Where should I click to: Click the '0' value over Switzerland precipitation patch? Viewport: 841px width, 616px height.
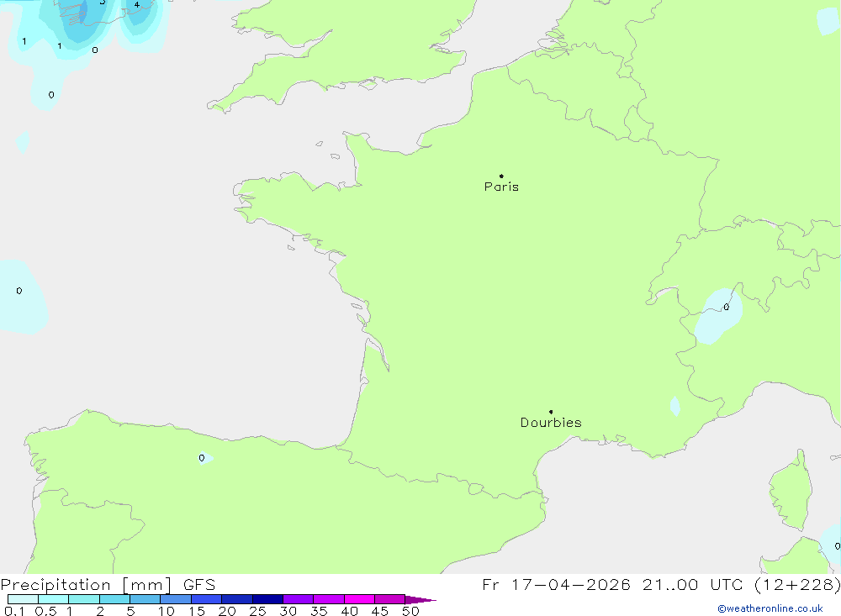[727, 308]
